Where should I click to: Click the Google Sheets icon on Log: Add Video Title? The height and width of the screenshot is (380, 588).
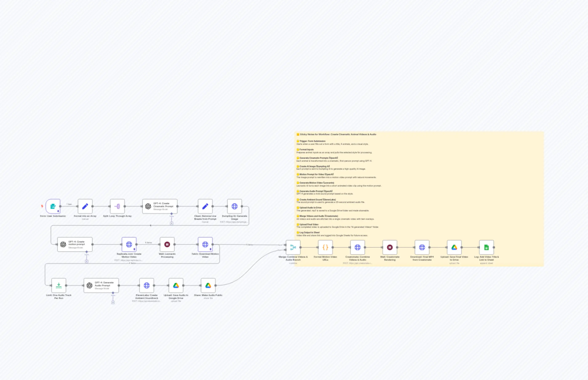point(486,247)
